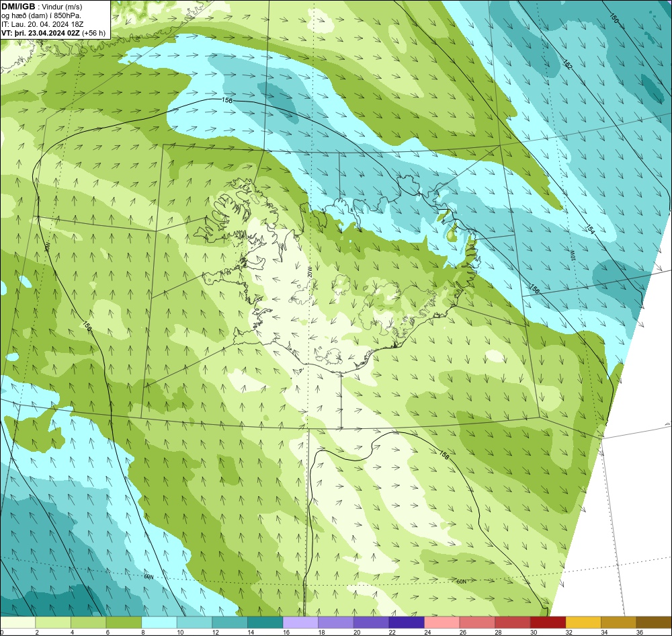Select the 34–36 m/s ochre legend swatch

[x=619, y=623]
